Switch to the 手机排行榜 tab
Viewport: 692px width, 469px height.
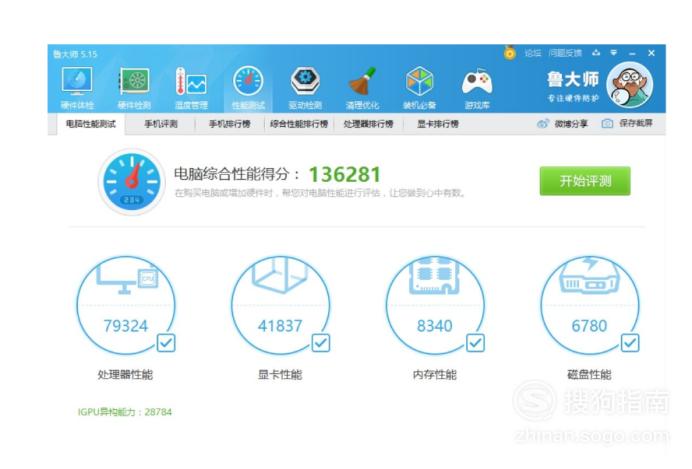pos(229,124)
